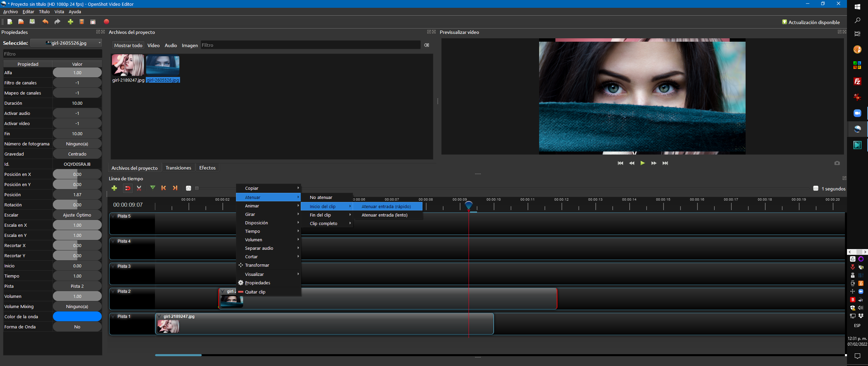Toggle the snapping magnet tool
The width and height of the screenshot is (868, 366).
(127, 188)
